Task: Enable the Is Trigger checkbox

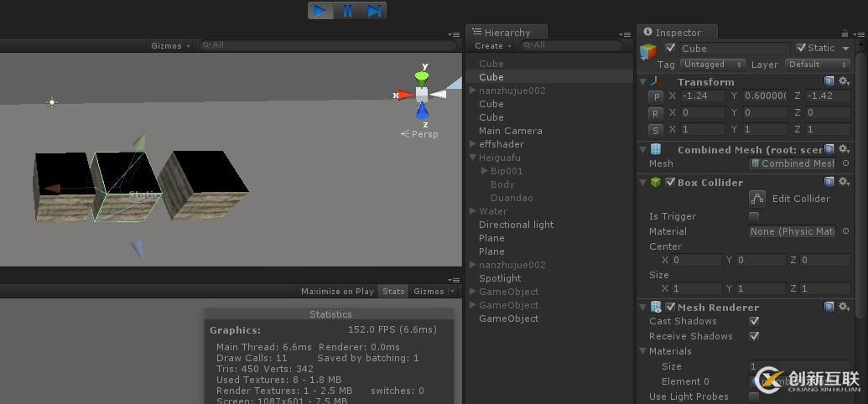Action: coord(753,216)
